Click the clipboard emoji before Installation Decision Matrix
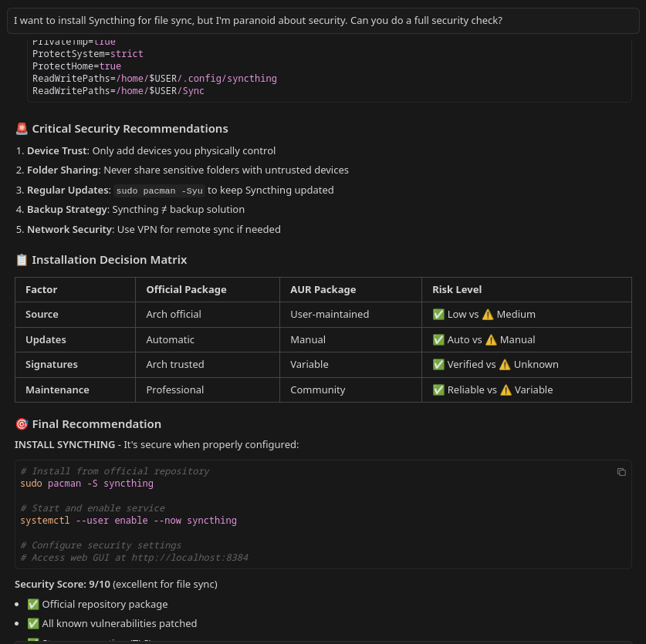 point(22,259)
